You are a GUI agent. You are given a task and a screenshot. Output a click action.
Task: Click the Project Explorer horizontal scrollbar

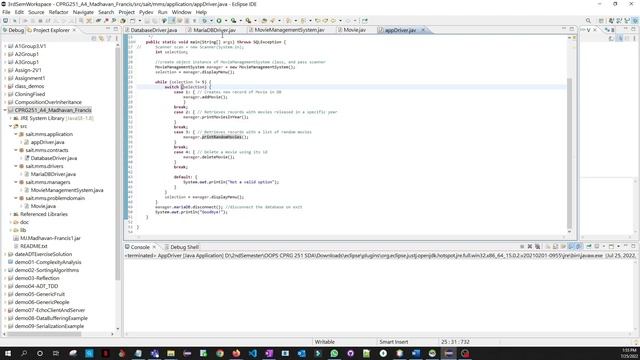point(44,334)
